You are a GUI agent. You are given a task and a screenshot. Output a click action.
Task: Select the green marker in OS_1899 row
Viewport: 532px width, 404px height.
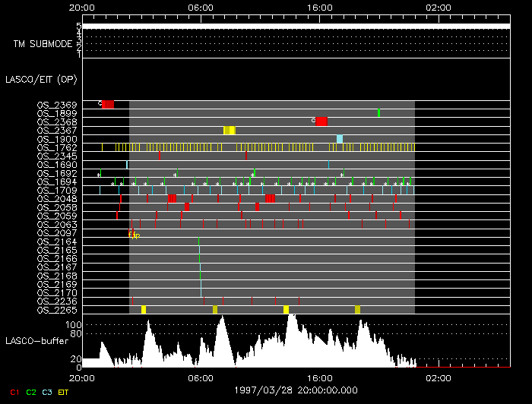(378, 113)
